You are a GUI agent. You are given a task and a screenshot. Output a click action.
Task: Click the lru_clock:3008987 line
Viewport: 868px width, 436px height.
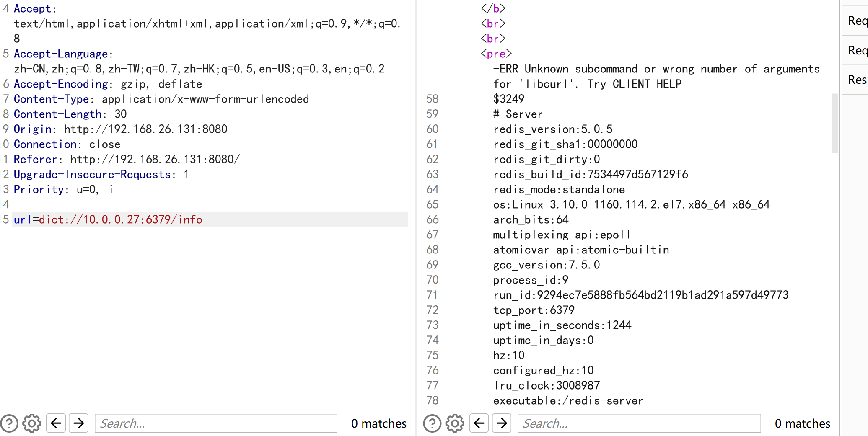pyautogui.click(x=547, y=385)
